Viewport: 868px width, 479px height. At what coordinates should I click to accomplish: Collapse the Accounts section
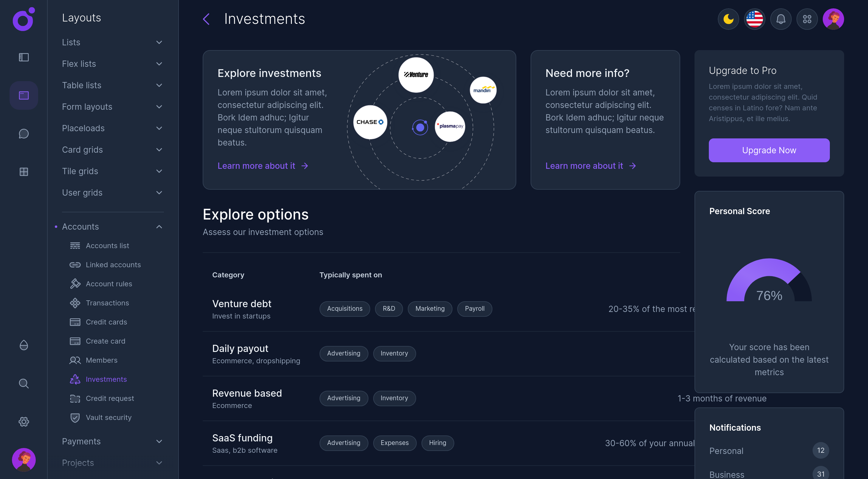coord(159,226)
